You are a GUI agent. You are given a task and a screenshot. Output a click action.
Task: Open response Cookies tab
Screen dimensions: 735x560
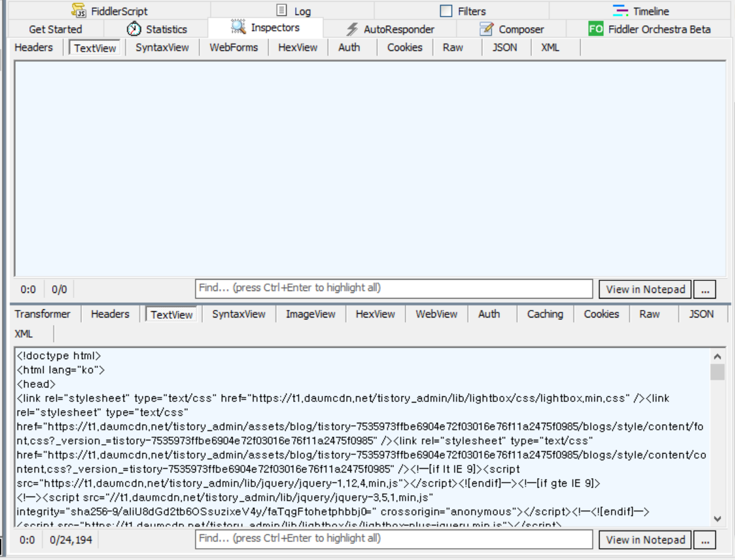[x=601, y=314]
